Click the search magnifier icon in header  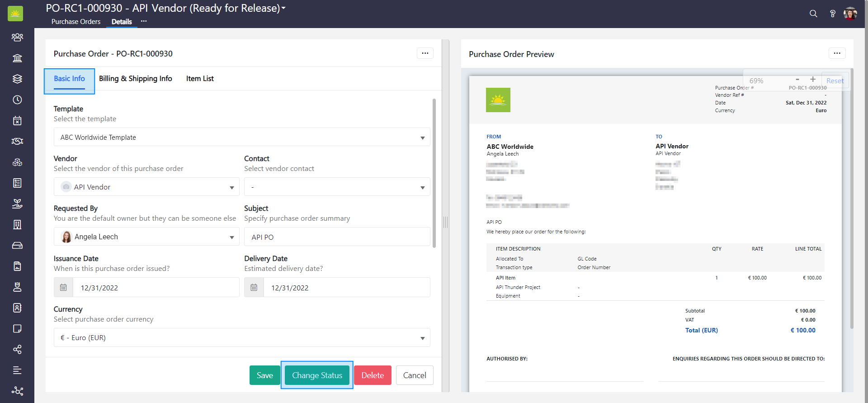point(813,14)
